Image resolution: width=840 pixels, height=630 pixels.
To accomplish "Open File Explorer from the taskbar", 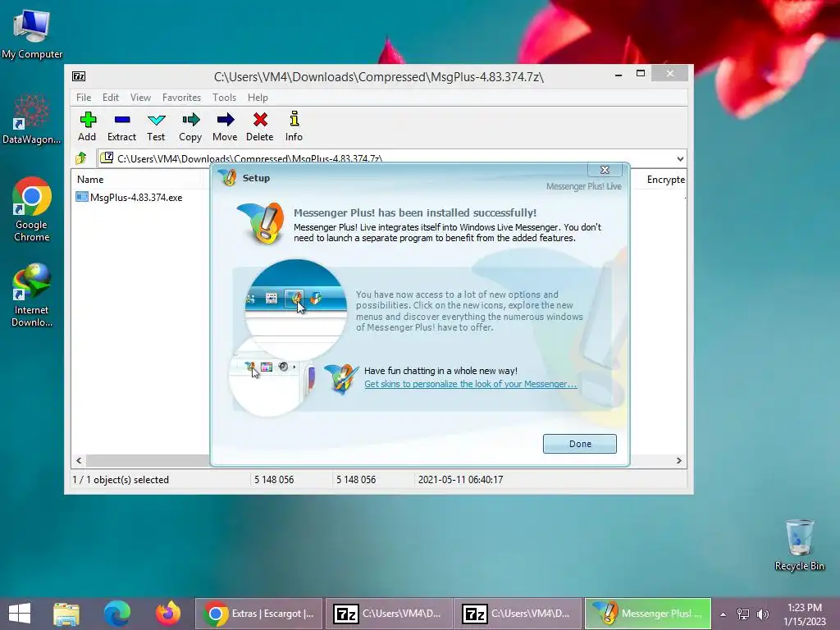I will coord(66,614).
